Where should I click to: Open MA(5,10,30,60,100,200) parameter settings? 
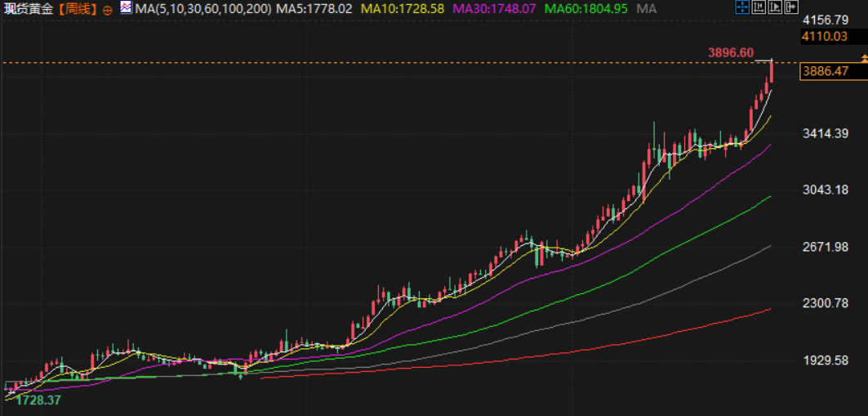click(203, 8)
